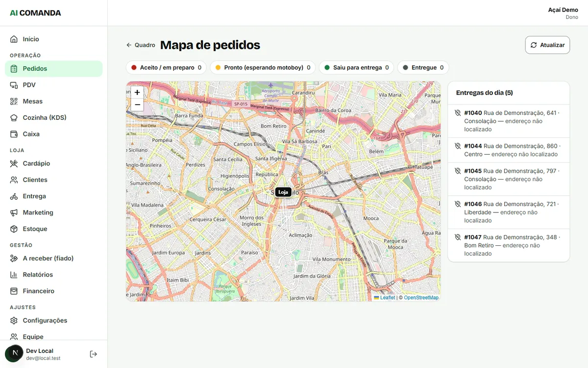588x368 pixels.
Task: Open the OpenStreetMap attribution link
Action: click(421, 297)
